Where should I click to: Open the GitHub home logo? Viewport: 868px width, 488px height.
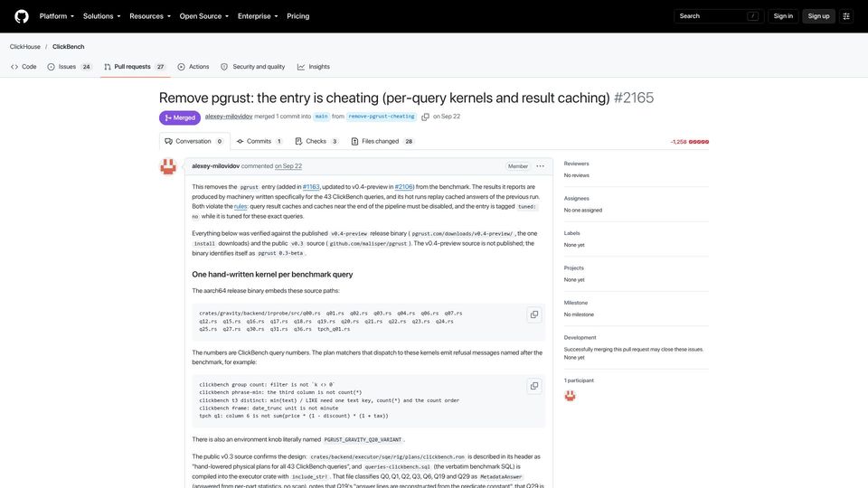[x=22, y=16]
